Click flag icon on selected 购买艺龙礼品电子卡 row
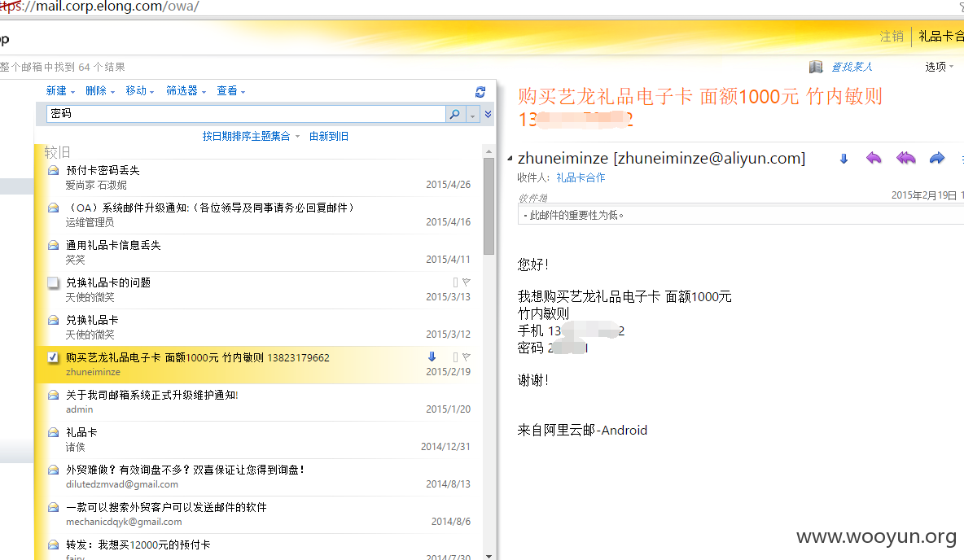The image size is (964, 560). point(467,357)
